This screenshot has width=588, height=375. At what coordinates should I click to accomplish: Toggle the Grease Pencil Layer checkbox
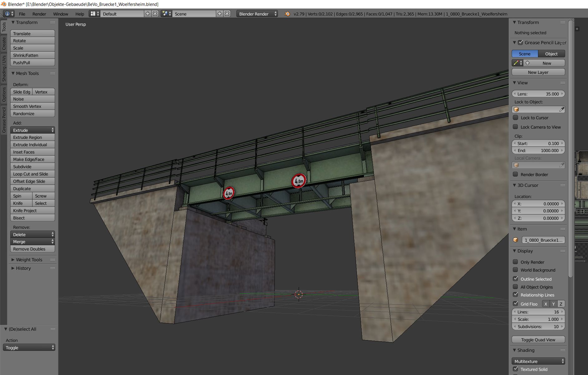[520, 42]
